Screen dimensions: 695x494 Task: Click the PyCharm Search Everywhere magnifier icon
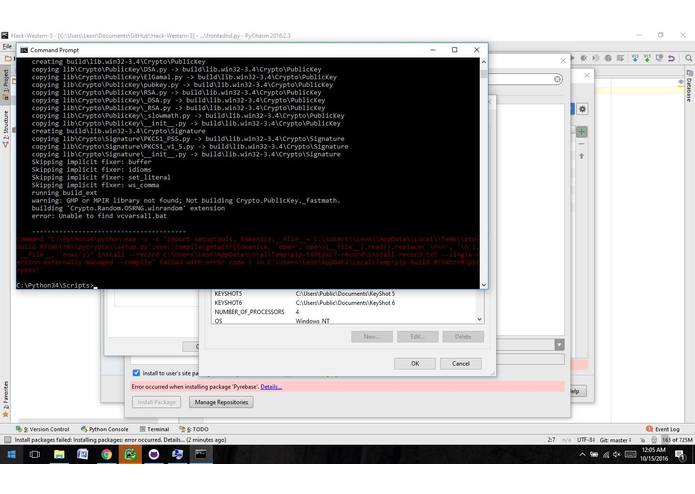[688, 58]
